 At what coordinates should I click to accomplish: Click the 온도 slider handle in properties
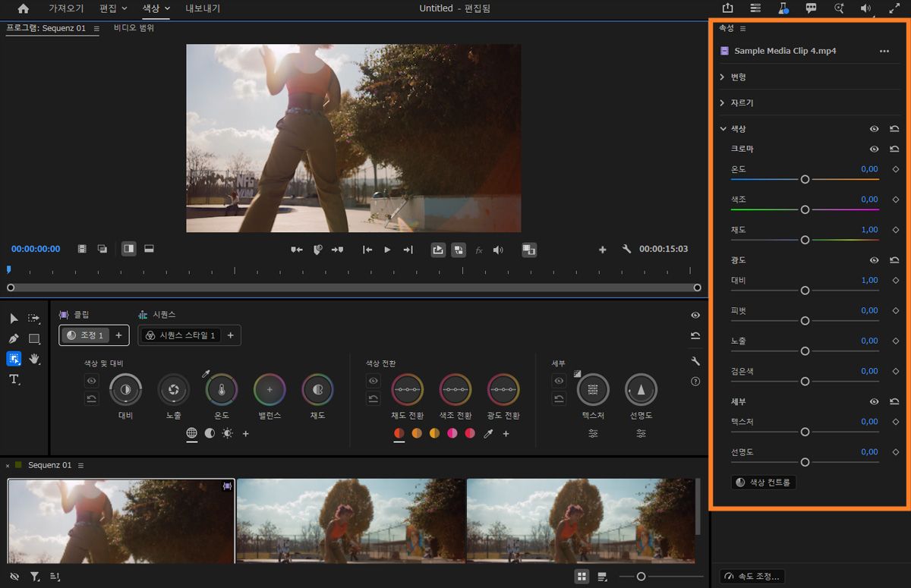805,180
